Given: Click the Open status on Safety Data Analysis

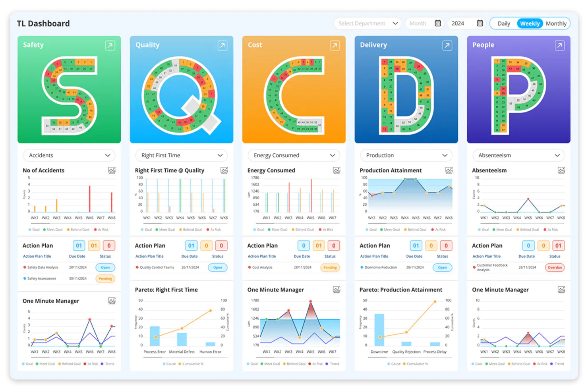Looking at the screenshot, I should (105, 268).
